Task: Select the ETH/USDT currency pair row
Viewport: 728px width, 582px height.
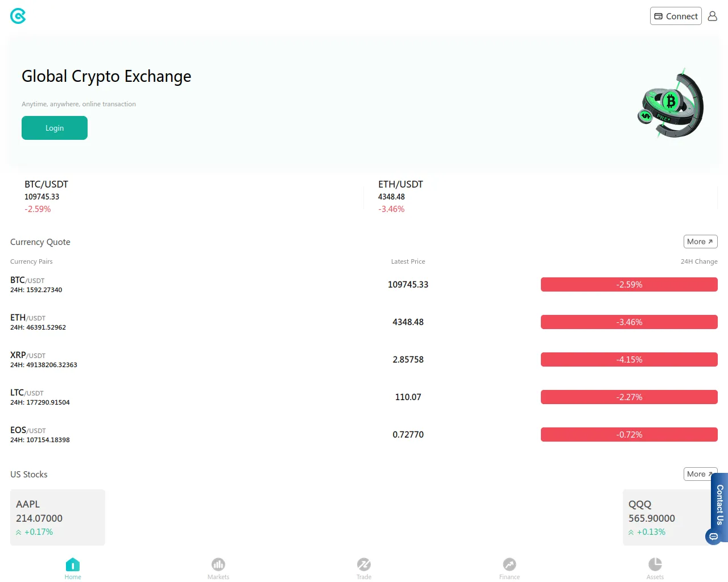Action: [364, 322]
